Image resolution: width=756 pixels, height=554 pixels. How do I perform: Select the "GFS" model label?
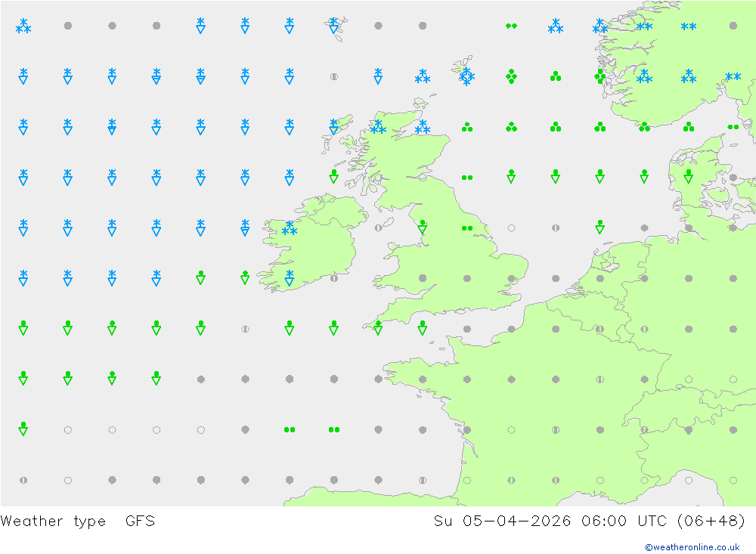(140, 521)
